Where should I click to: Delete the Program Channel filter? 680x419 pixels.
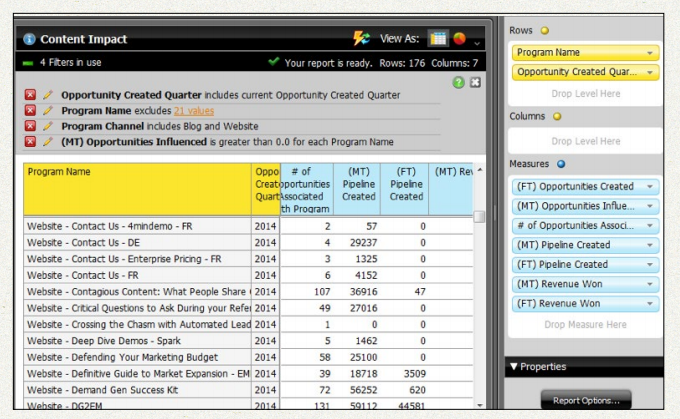point(30,127)
